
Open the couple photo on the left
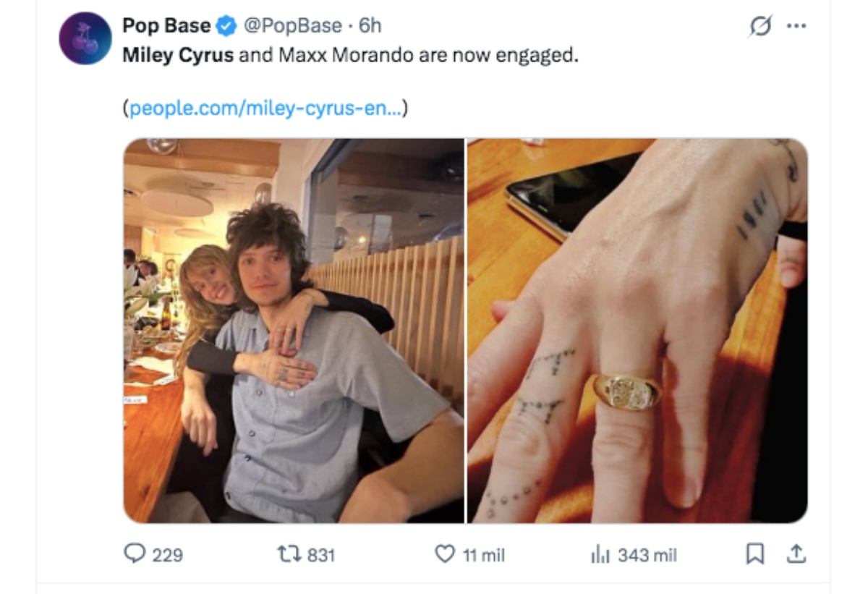pyautogui.click(x=294, y=331)
